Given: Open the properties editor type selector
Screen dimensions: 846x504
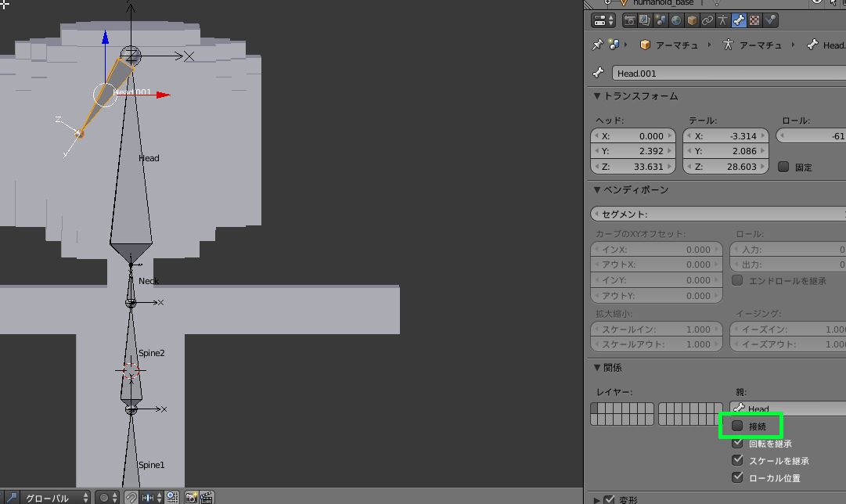Looking at the screenshot, I should (x=603, y=20).
